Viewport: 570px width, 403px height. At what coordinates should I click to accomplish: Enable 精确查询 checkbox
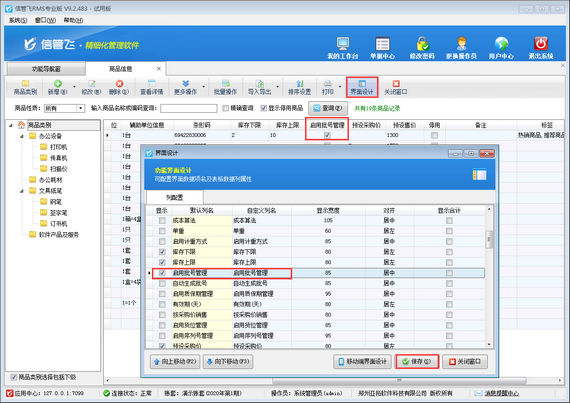point(225,108)
